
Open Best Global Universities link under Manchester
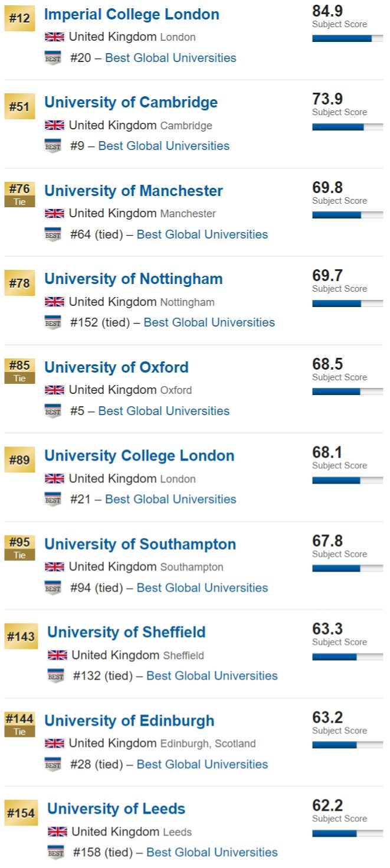tap(202, 234)
